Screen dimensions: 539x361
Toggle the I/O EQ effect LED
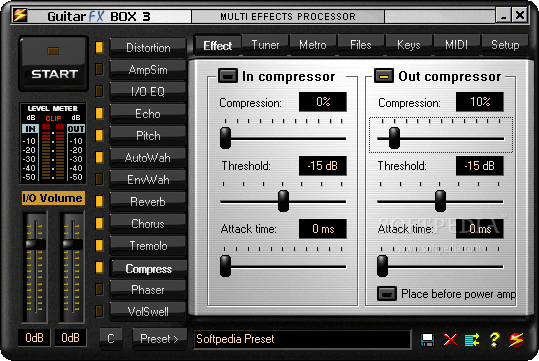(99, 91)
